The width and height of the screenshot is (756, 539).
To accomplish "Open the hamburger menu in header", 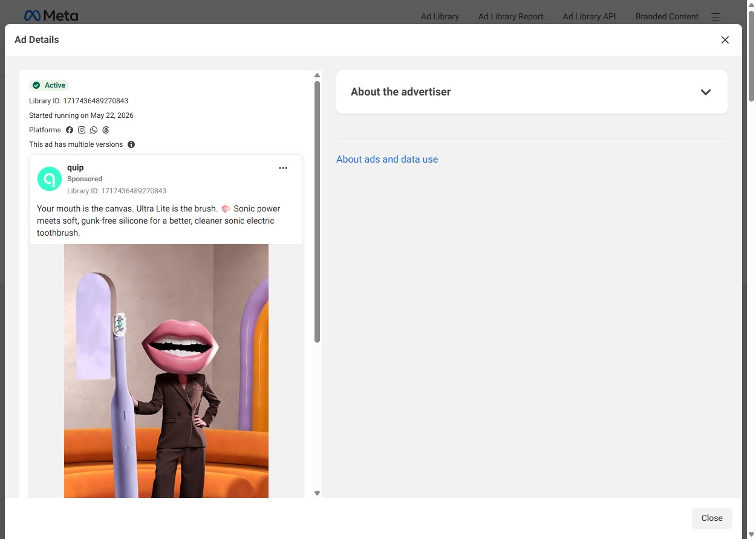I will [x=715, y=17].
